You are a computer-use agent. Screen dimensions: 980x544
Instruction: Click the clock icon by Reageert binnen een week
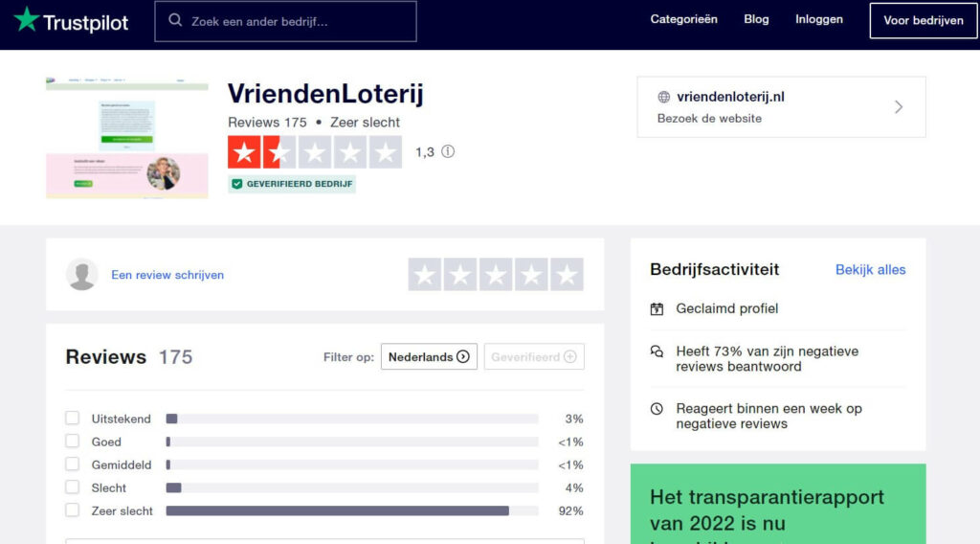tap(657, 408)
